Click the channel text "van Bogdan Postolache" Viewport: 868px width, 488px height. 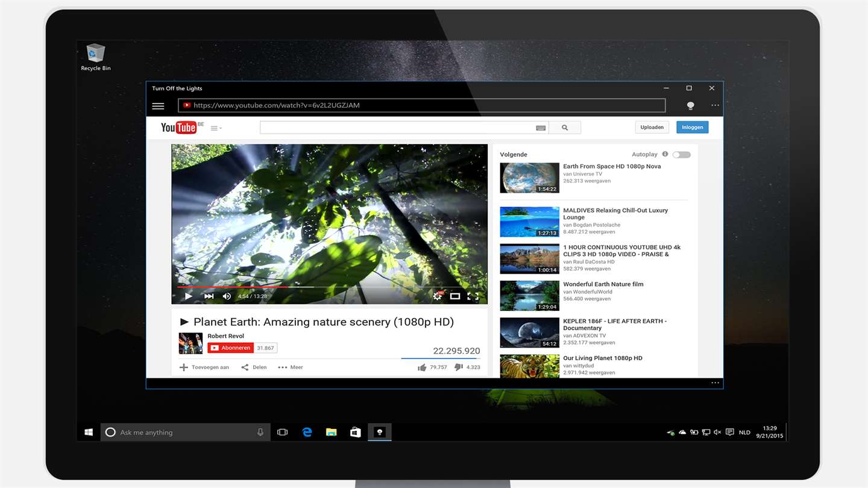point(591,225)
